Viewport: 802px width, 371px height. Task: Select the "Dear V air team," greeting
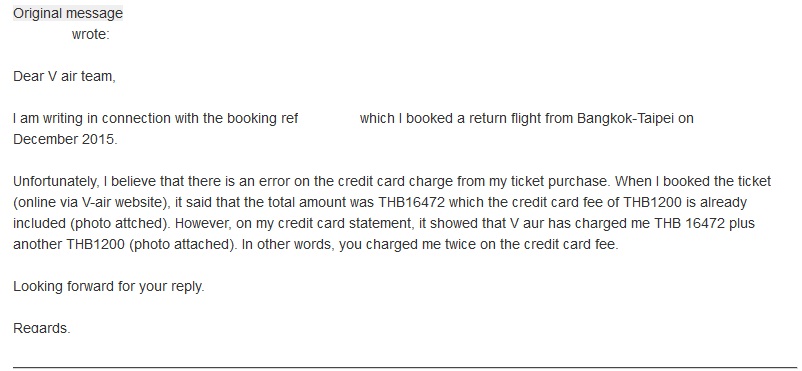pos(64,76)
